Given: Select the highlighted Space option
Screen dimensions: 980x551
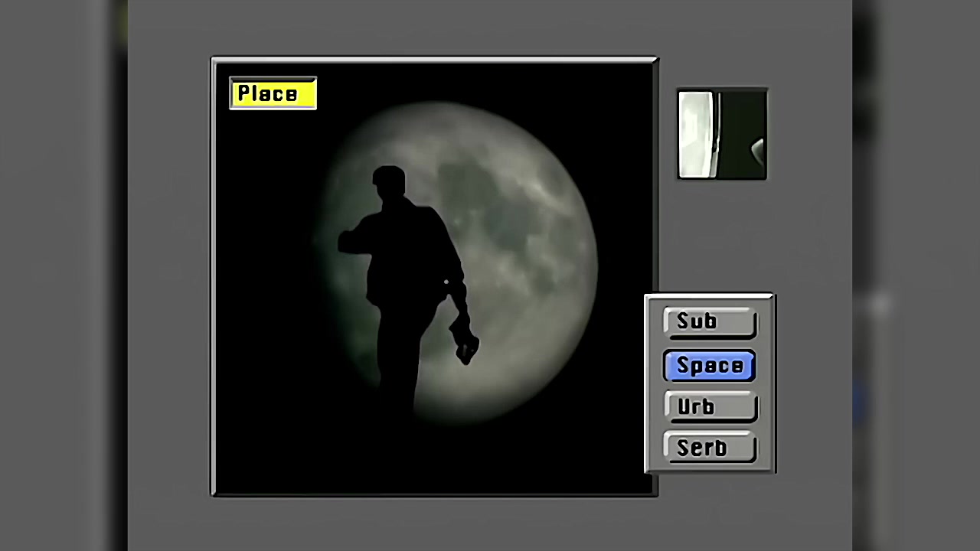Looking at the screenshot, I should (710, 366).
